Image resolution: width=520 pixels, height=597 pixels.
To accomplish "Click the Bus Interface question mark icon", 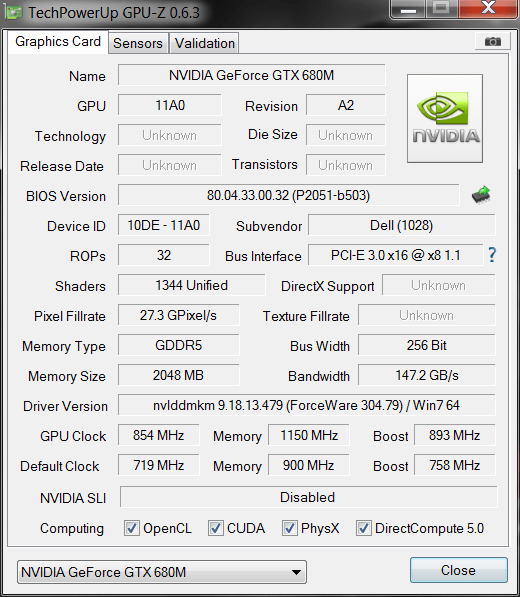I will click(x=492, y=255).
